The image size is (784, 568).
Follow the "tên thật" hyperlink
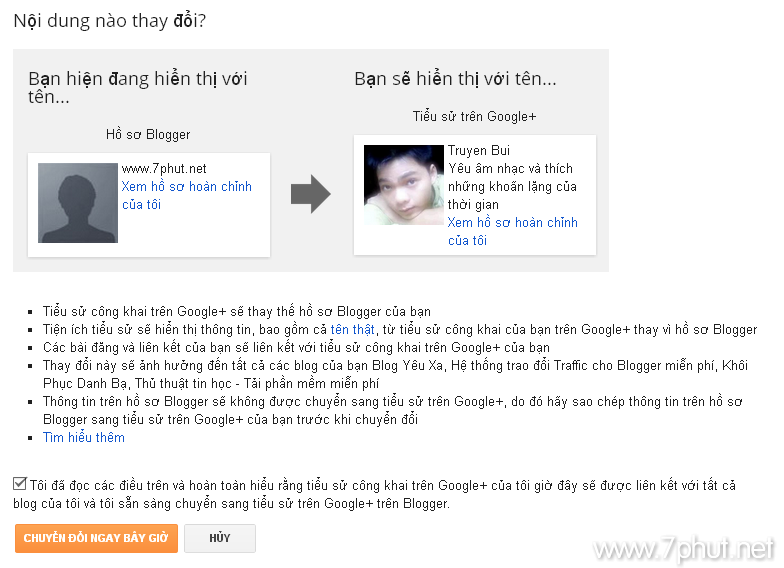coord(352,330)
